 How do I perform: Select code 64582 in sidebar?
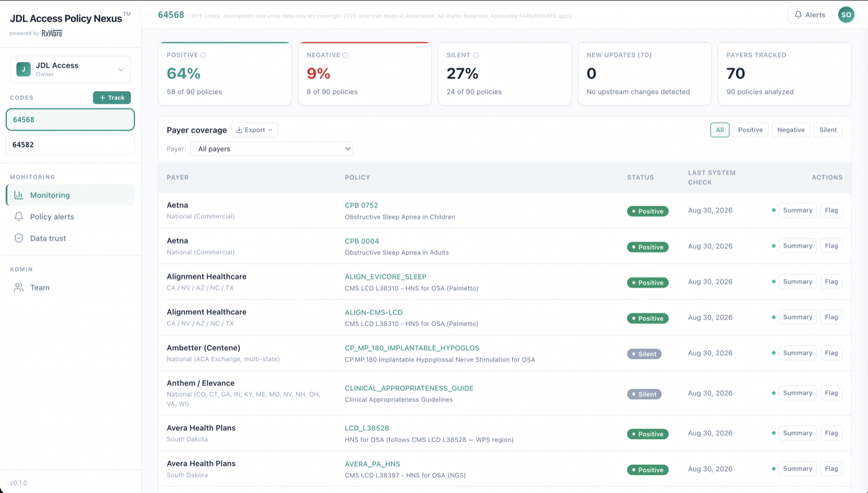tap(70, 145)
